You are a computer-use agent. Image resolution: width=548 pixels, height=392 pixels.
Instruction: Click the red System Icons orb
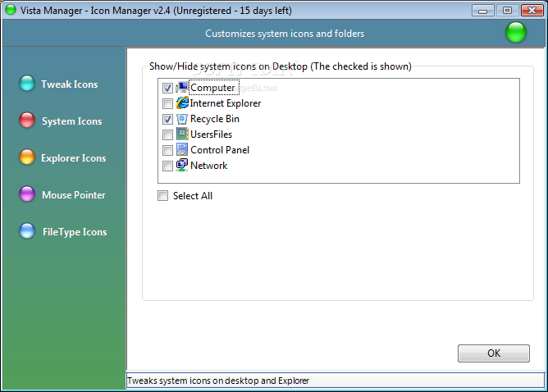(x=27, y=121)
